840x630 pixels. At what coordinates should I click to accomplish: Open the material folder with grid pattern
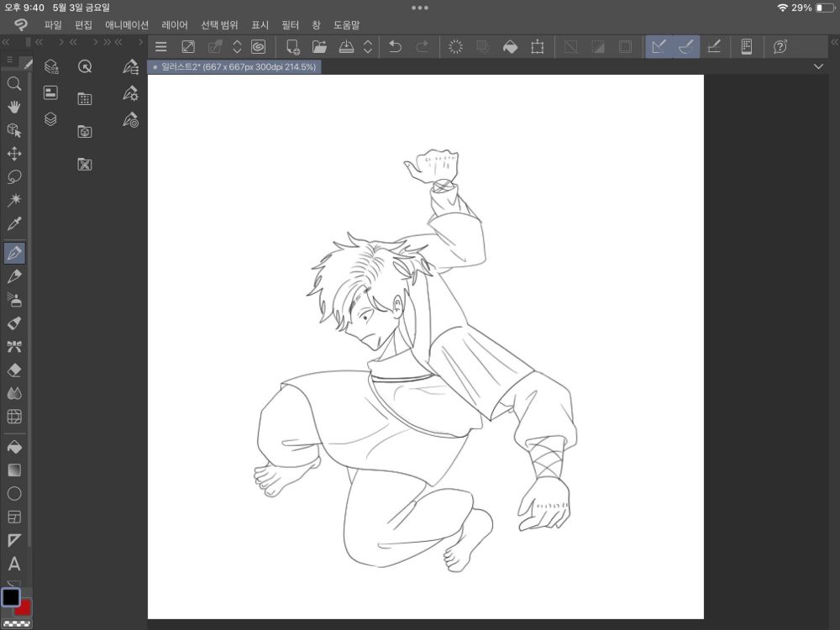85,98
